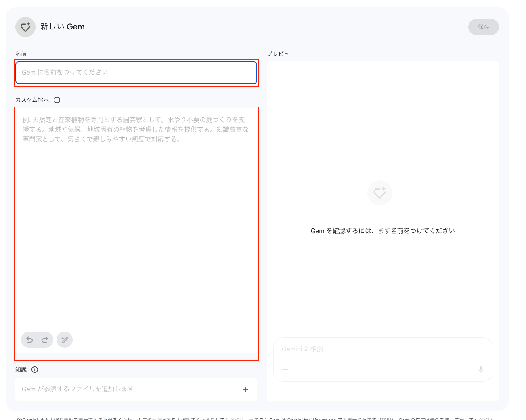
Task: Click the plus attach icon in preview chat
Action: pyautogui.click(x=285, y=370)
